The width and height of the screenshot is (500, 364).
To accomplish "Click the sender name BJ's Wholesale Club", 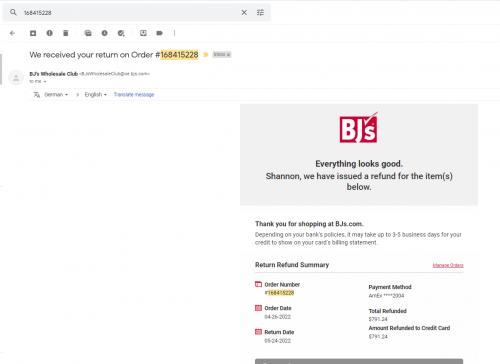I will coord(54,74).
